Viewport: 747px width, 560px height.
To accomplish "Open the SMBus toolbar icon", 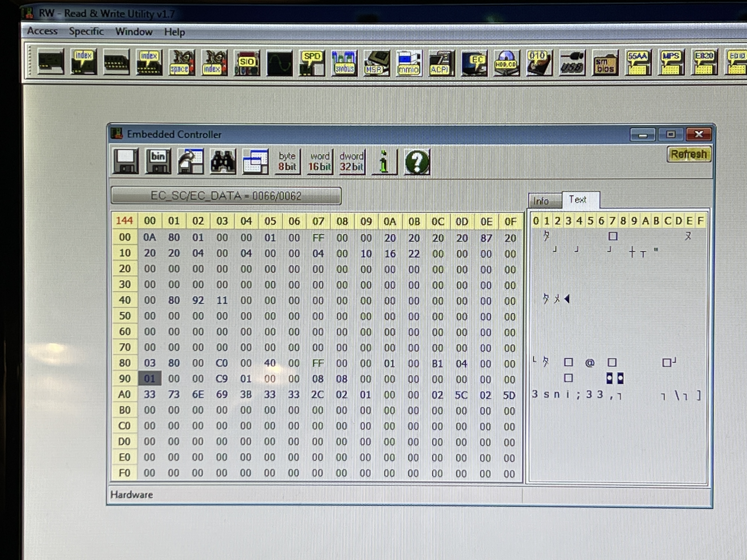I will pyautogui.click(x=344, y=63).
